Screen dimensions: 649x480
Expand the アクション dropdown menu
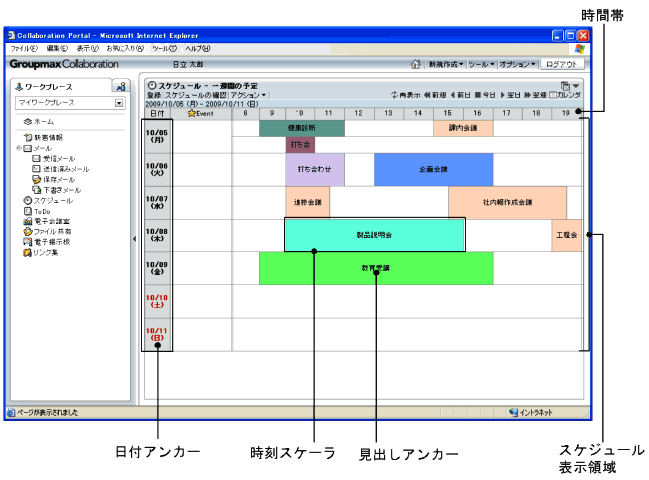(248, 95)
